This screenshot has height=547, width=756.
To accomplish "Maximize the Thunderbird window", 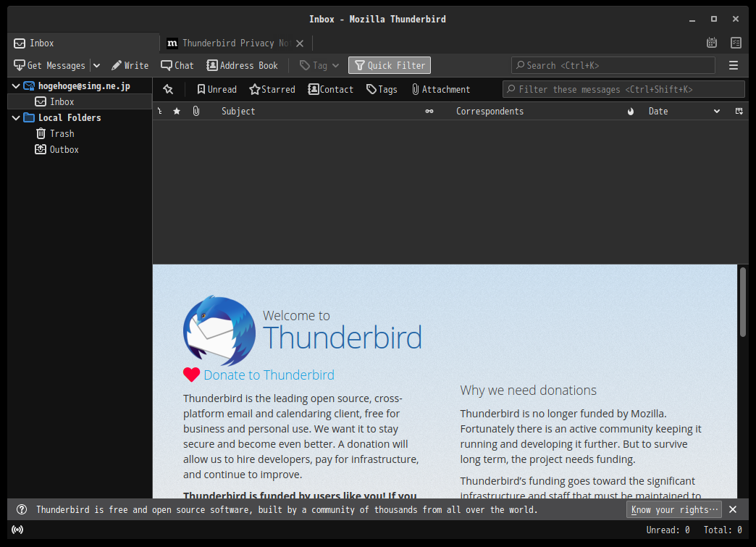I will pos(714,20).
